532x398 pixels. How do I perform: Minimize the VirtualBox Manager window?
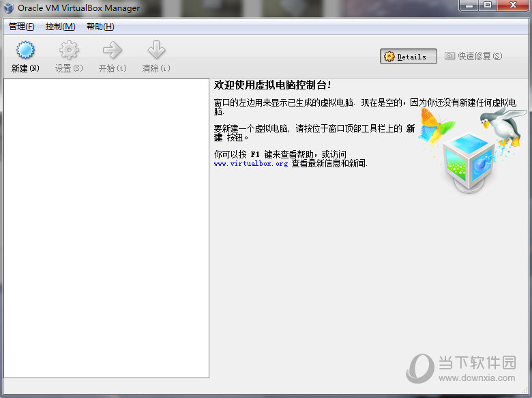pyautogui.click(x=469, y=5)
